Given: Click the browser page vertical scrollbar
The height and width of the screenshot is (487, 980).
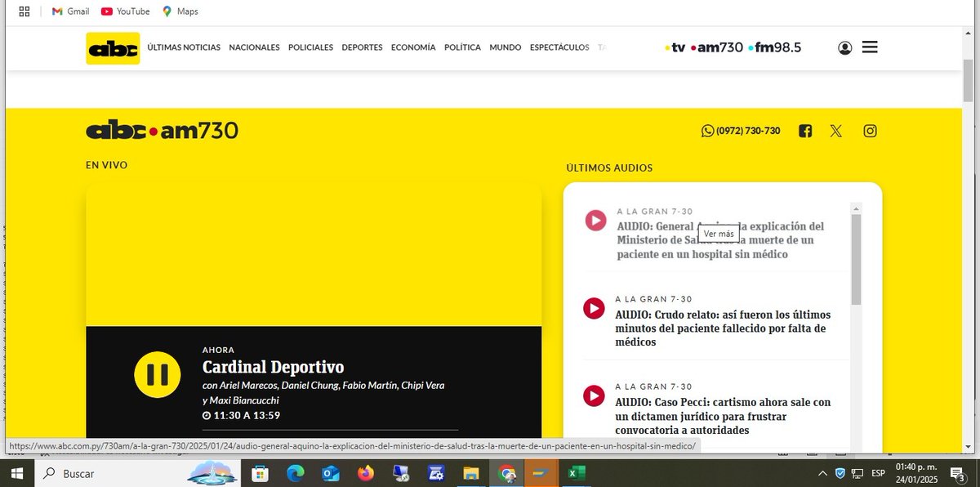Looking at the screenshot, I should point(969,80).
